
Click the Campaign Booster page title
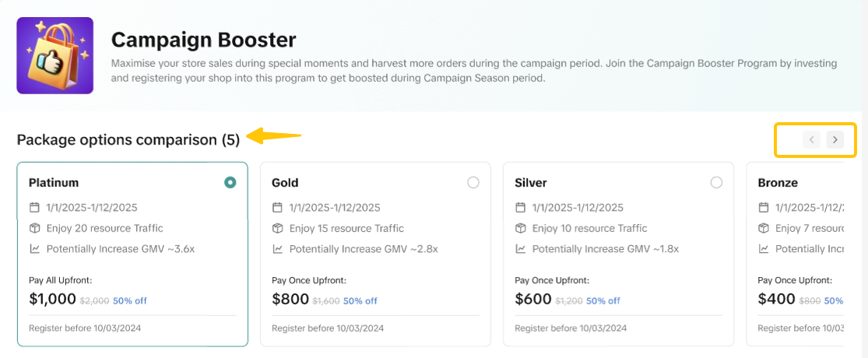pyautogui.click(x=203, y=40)
